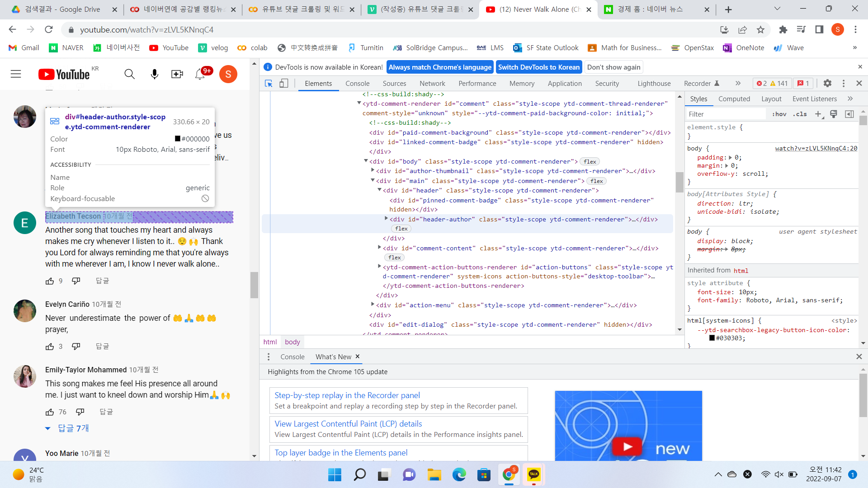Click the Console panel tab in DevTools

tap(357, 84)
